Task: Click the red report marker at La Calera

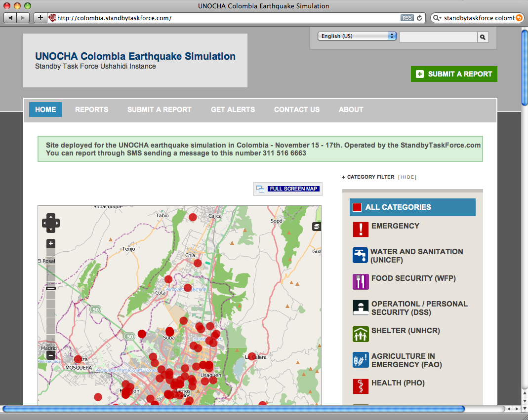Action: [252, 356]
